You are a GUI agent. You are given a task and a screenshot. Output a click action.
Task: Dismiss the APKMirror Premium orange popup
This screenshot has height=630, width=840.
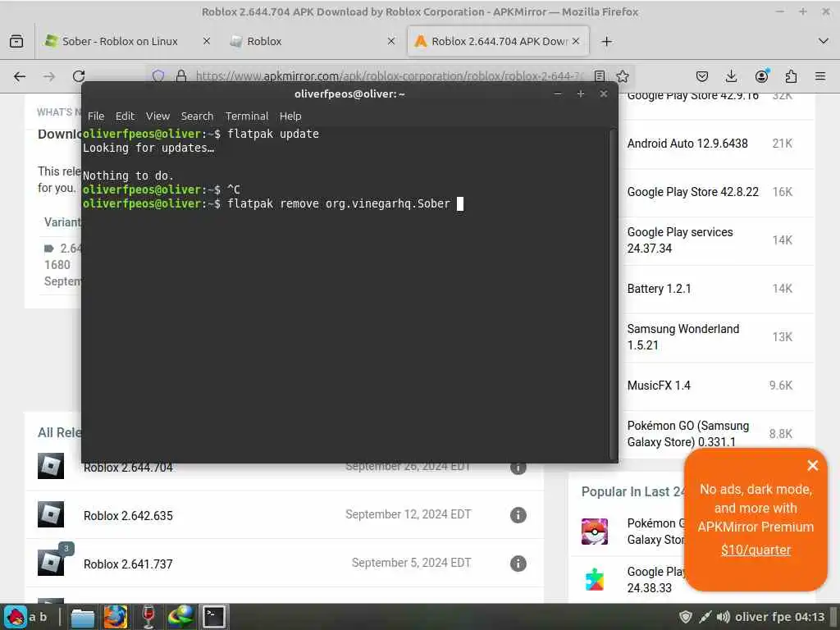813,466
